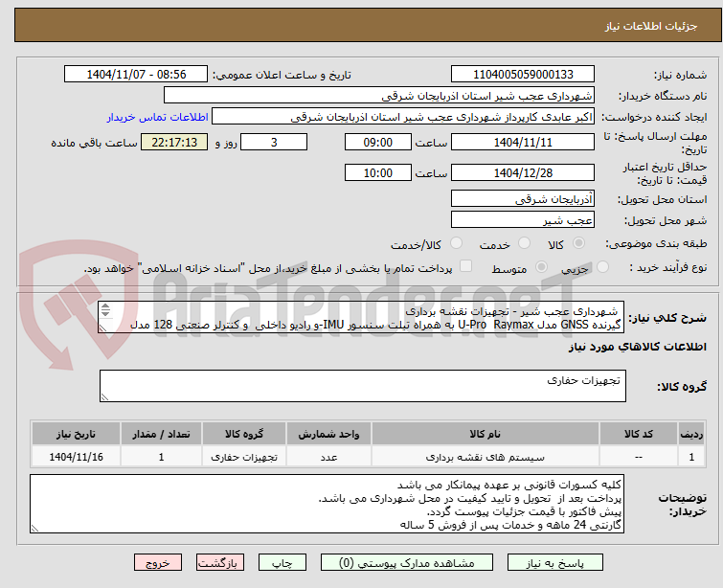Click the delivery city field عجب شیر
This screenshot has height=588, width=723.
(523, 220)
